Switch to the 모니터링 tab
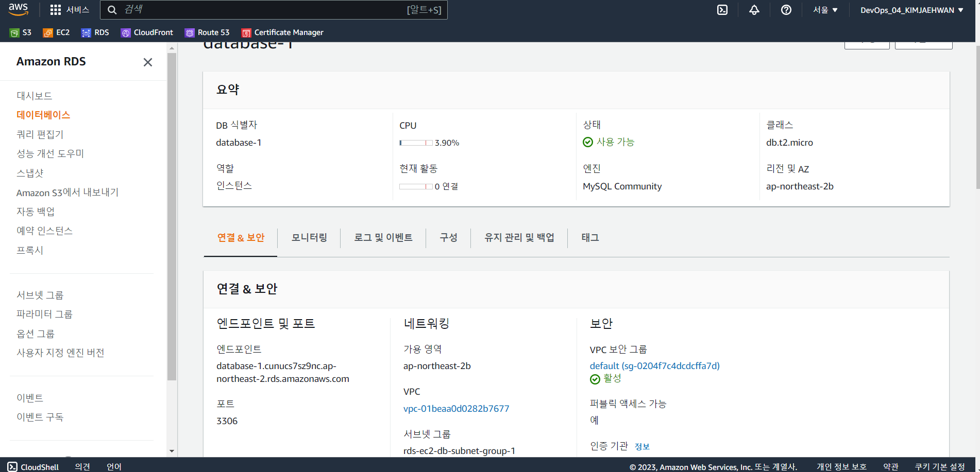The height and width of the screenshot is (472, 980). point(309,238)
